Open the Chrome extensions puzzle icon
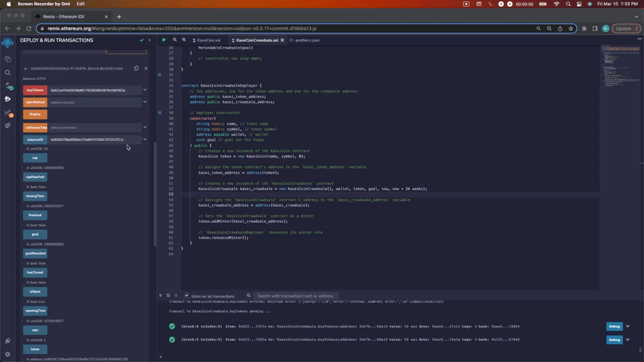 (584, 29)
